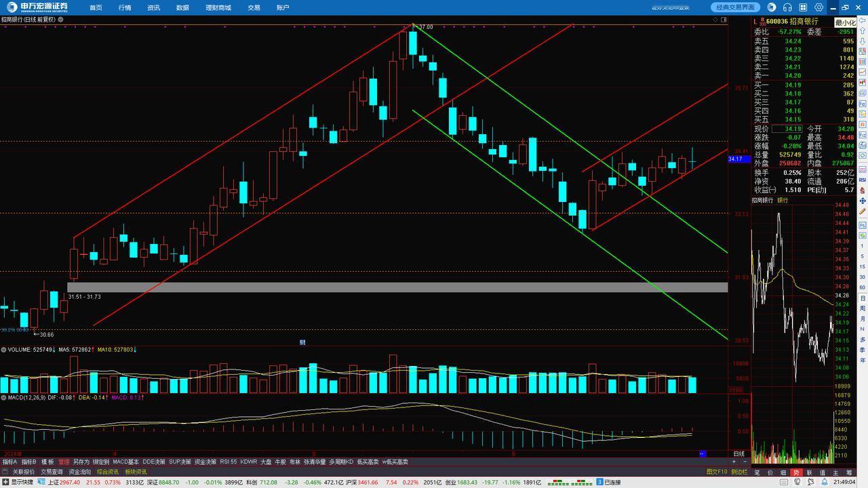The width and height of the screenshot is (868, 488).
Task: Click the number 3 connection status icon
Action: click(599, 483)
